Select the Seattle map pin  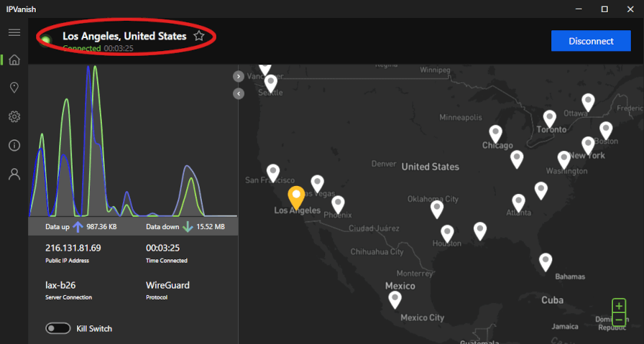[x=271, y=84]
